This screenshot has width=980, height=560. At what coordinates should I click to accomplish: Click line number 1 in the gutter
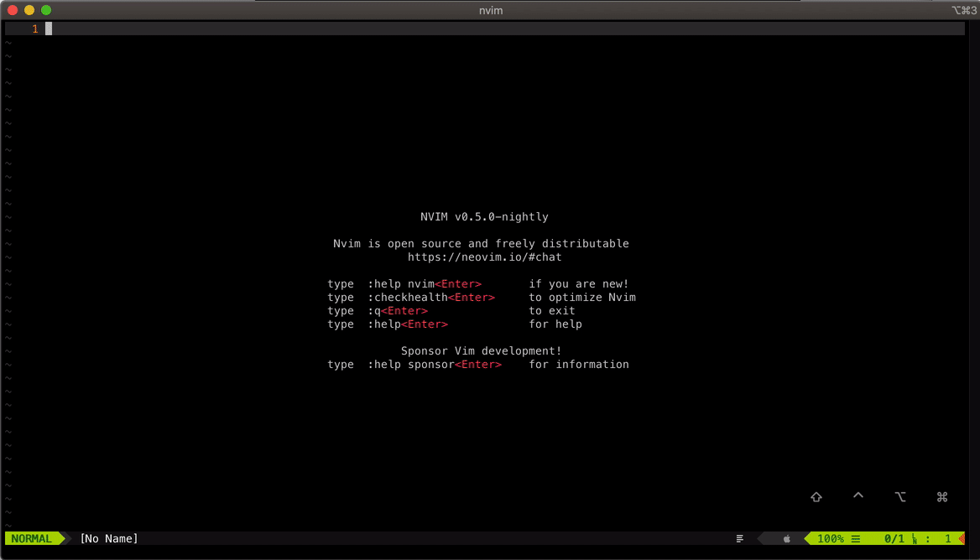[35, 29]
